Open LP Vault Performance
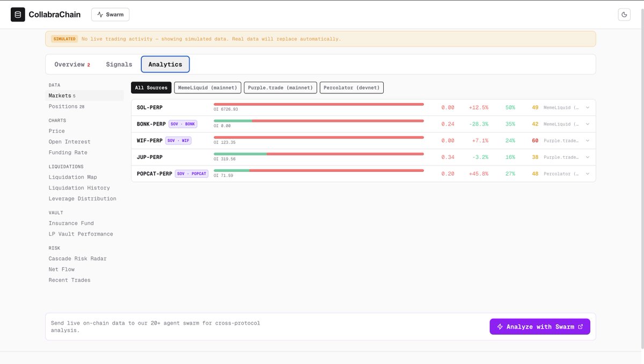644x364 pixels. pyautogui.click(x=84, y=234)
